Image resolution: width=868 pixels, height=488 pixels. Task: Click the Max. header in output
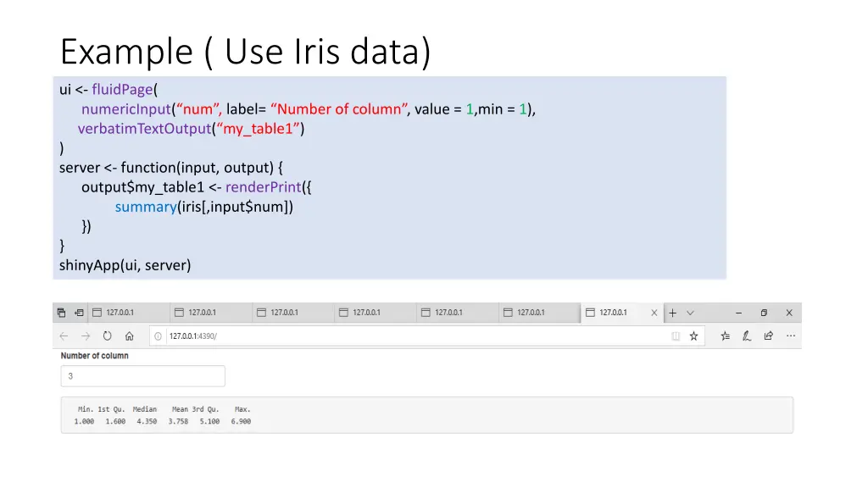pyautogui.click(x=242, y=409)
